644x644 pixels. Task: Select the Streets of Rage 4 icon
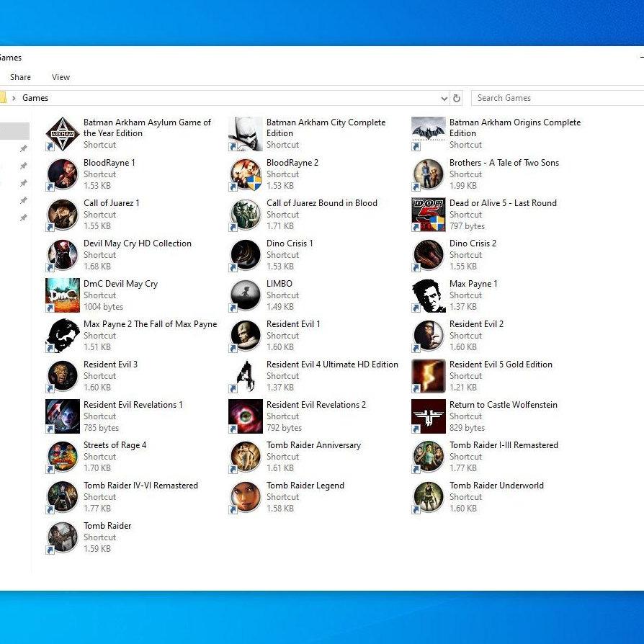point(63,456)
